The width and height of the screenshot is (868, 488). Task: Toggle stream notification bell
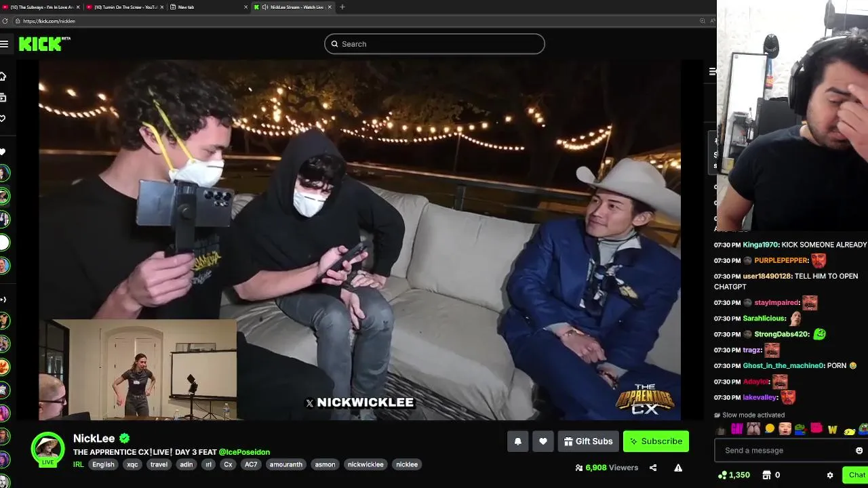pos(517,441)
